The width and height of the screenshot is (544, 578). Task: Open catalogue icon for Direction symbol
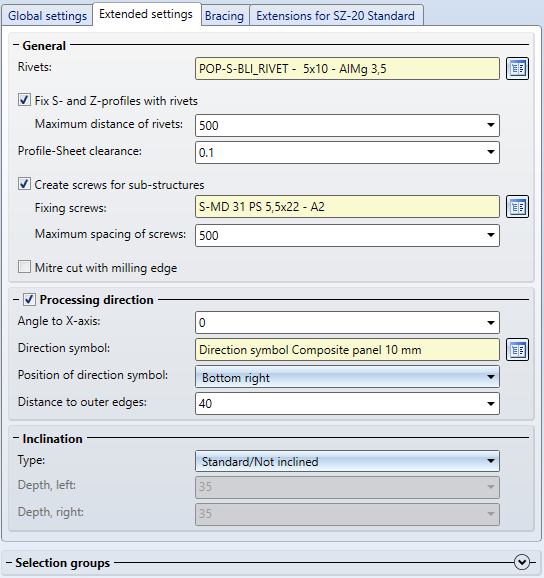(x=517, y=349)
